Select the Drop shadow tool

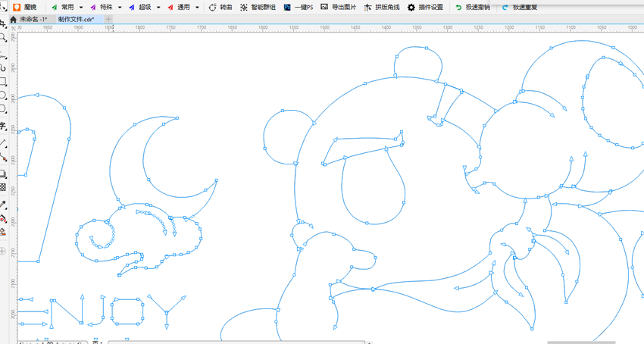[x=3, y=174]
